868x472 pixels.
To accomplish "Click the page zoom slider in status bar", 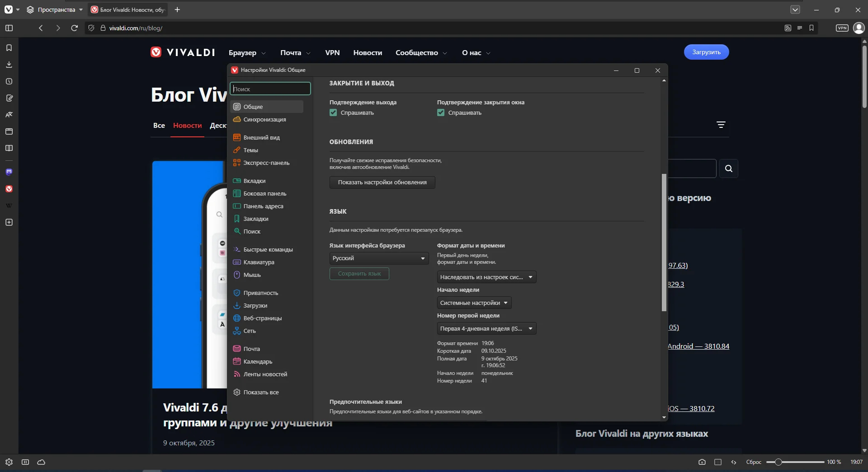I will pos(795,462).
